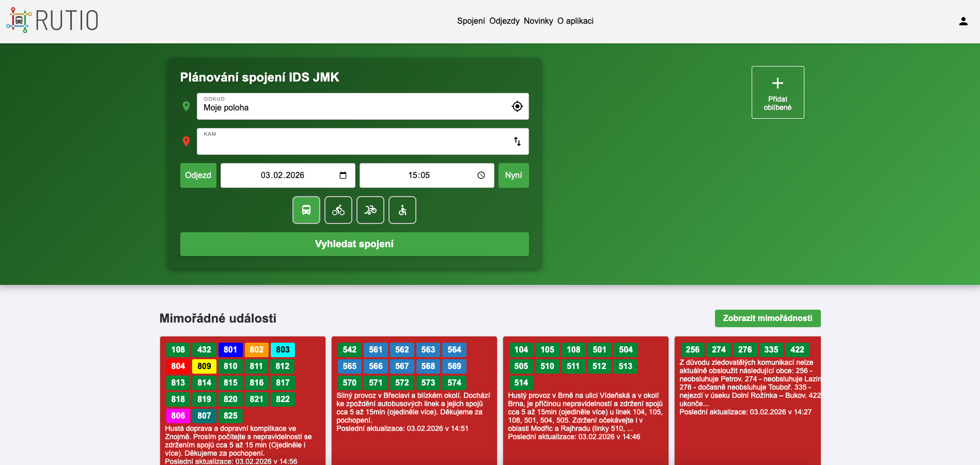
Task: Click Zobrazit mimořádnosti button
Action: coord(767,318)
